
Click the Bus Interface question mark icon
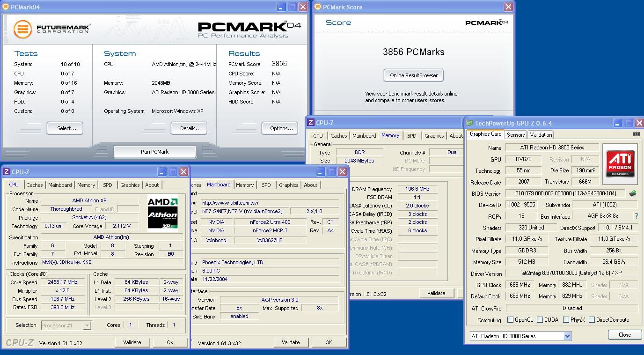pos(636,216)
